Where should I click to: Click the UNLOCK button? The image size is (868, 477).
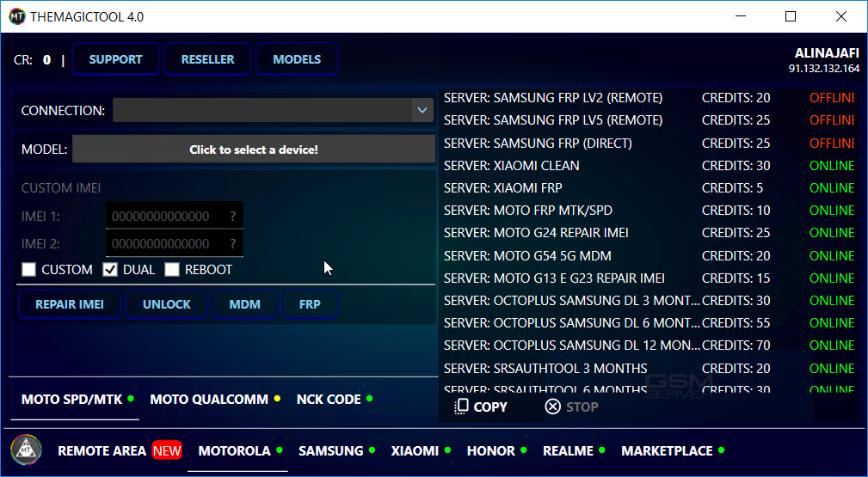167,304
